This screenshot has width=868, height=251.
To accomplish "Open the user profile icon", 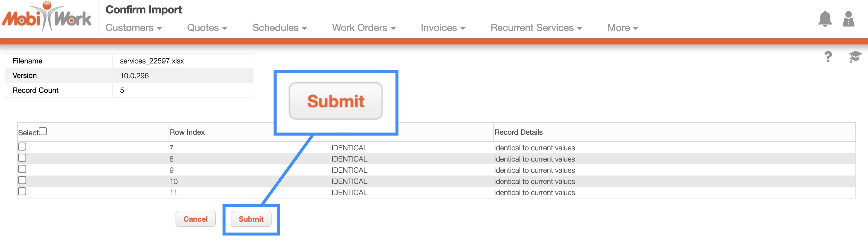I will [x=848, y=19].
